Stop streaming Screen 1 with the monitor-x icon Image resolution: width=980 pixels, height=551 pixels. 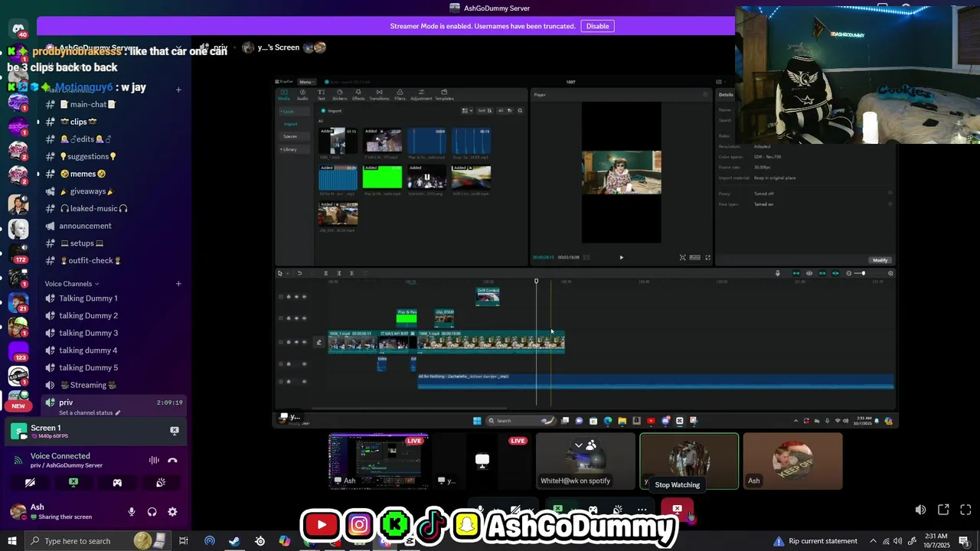click(x=175, y=431)
